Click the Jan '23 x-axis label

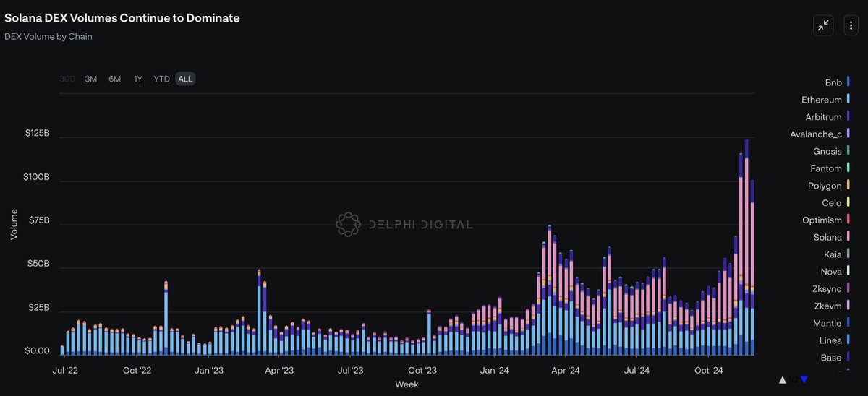[210, 371]
